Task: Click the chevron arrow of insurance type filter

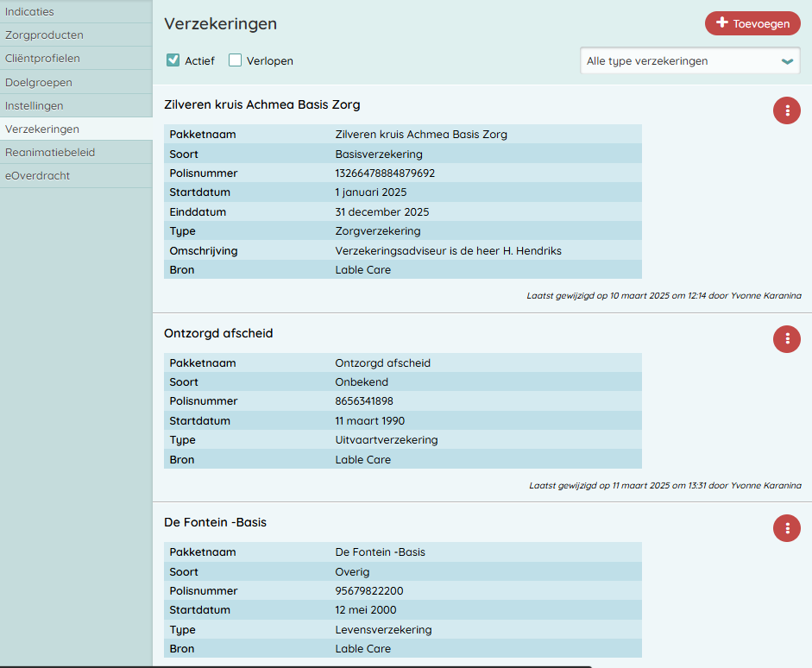Action: (x=786, y=61)
